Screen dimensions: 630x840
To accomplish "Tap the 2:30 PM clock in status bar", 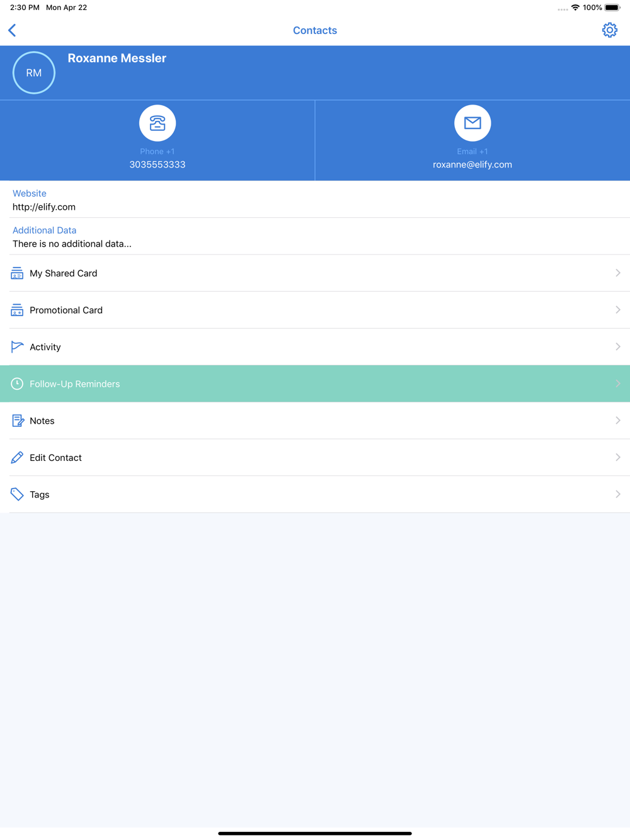I will tap(25, 8).
